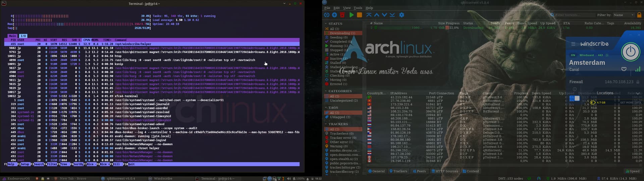Click the WireGuard protocol arrow in Windscribe
This screenshot has height=181, width=644.
point(607,55)
